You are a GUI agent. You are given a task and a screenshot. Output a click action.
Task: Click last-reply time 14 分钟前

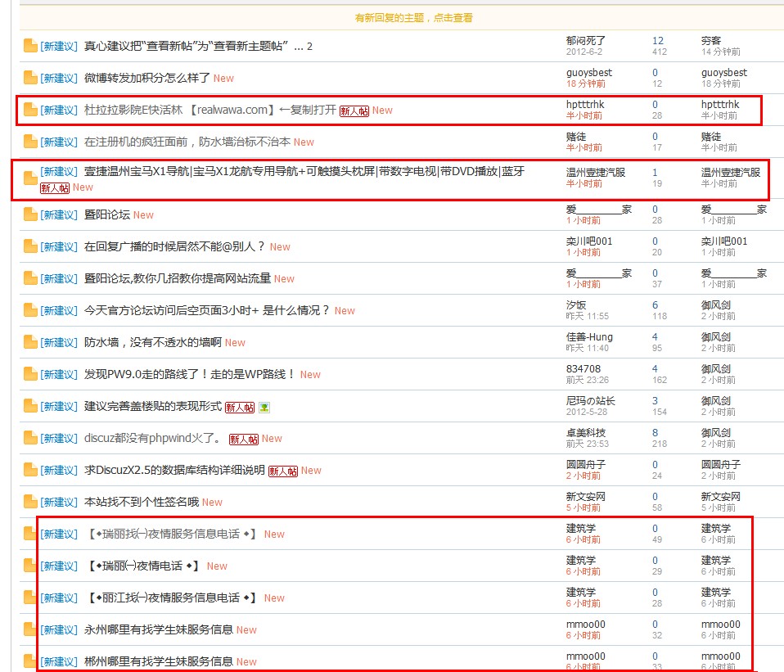(x=720, y=52)
